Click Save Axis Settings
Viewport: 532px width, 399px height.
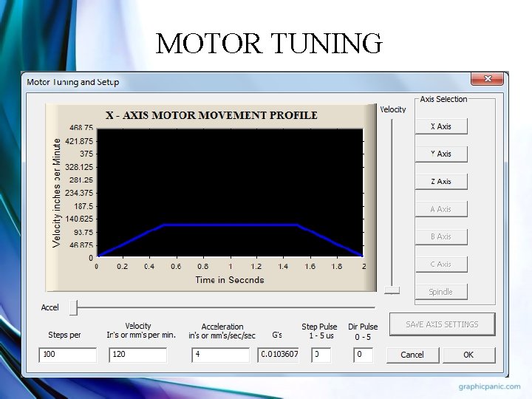[x=442, y=324]
